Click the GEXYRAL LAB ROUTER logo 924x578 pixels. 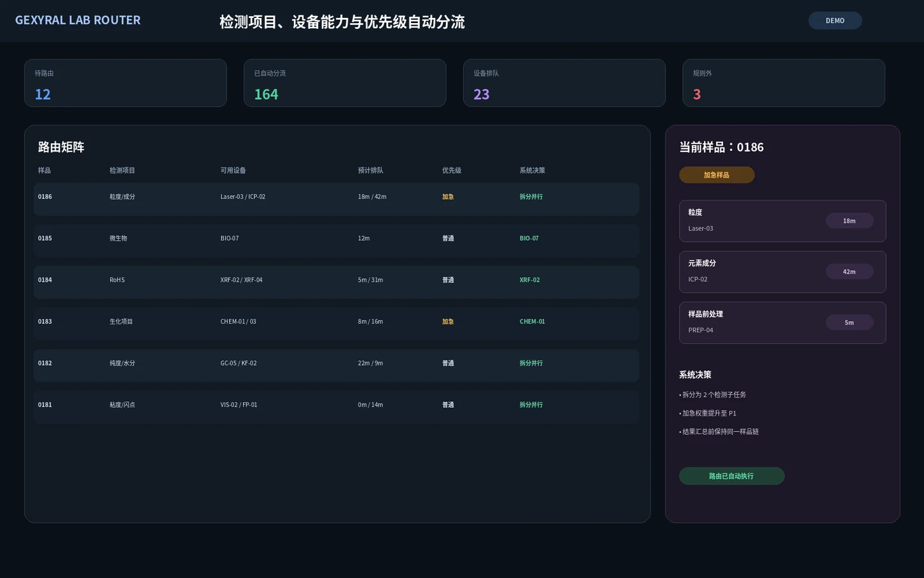coord(78,20)
